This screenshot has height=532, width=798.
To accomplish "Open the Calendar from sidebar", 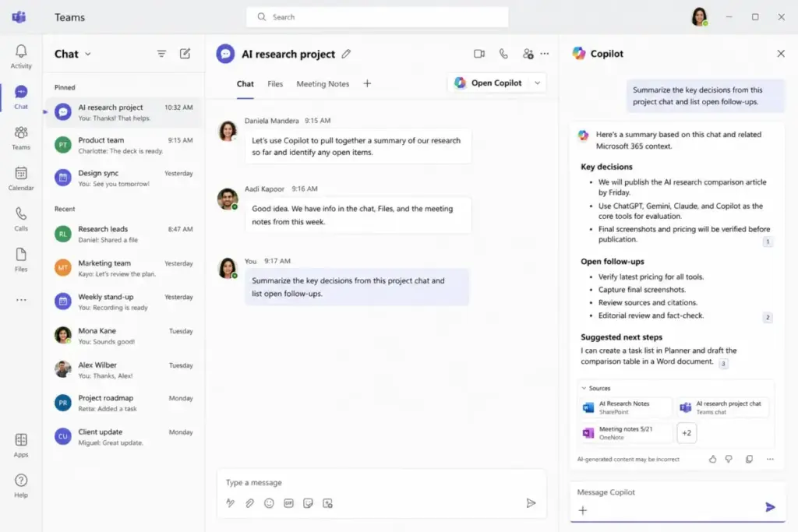I will (x=21, y=178).
